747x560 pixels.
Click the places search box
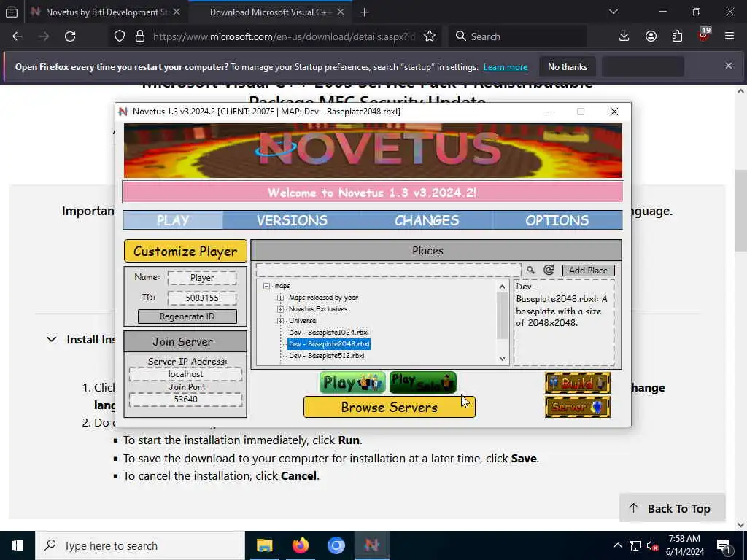[x=388, y=270]
